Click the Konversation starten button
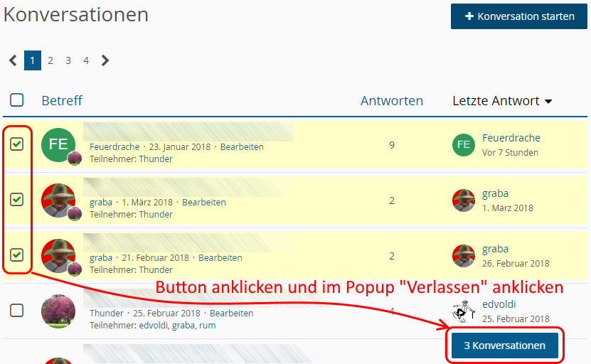The width and height of the screenshot is (591, 364). [x=518, y=16]
